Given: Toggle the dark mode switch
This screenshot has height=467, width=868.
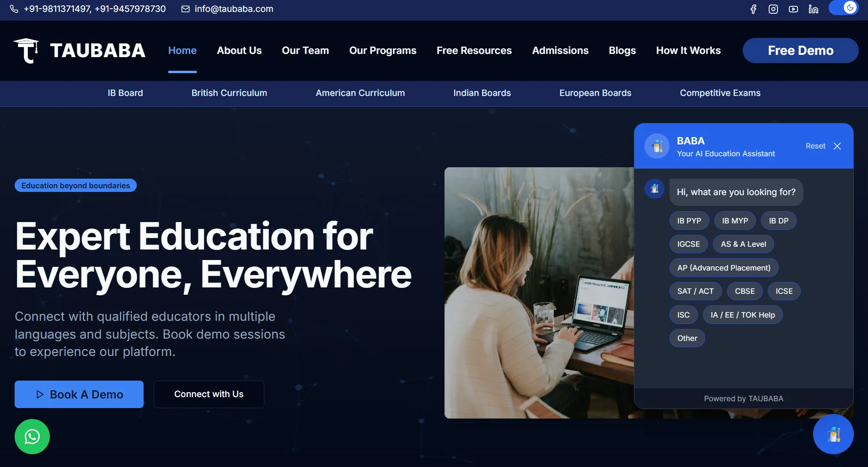Looking at the screenshot, I should [x=844, y=8].
